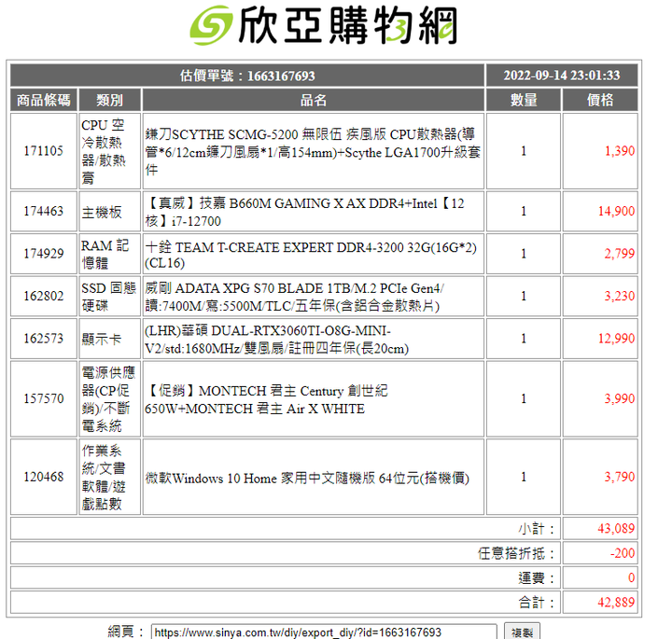Image resolution: width=672 pixels, height=639 pixels.
Task: Click price 14,900
Action: tap(616, 211)
